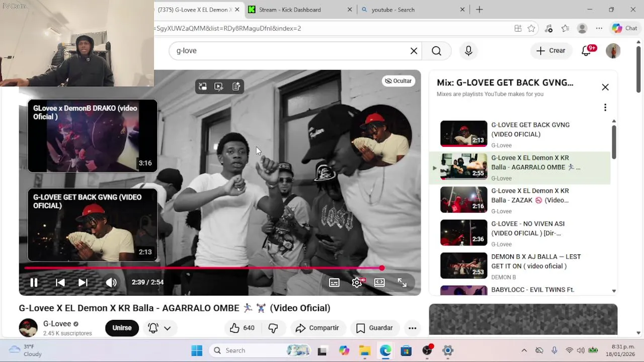
Task: Select AGARRALO OMBE entry in the mix
Action: [x=520, y=167]
